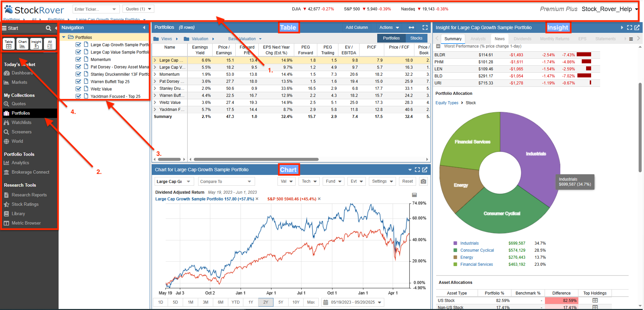Toggle the Warren Buffett Top 25 checkbox
The image size is (644, 310).
(x=78, y=81)
